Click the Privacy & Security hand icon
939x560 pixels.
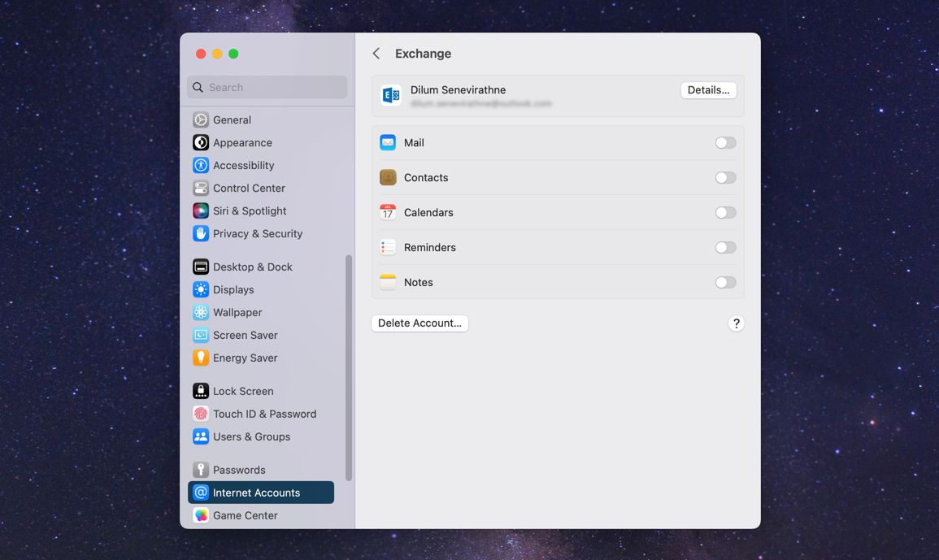click(x=201, y=234)
